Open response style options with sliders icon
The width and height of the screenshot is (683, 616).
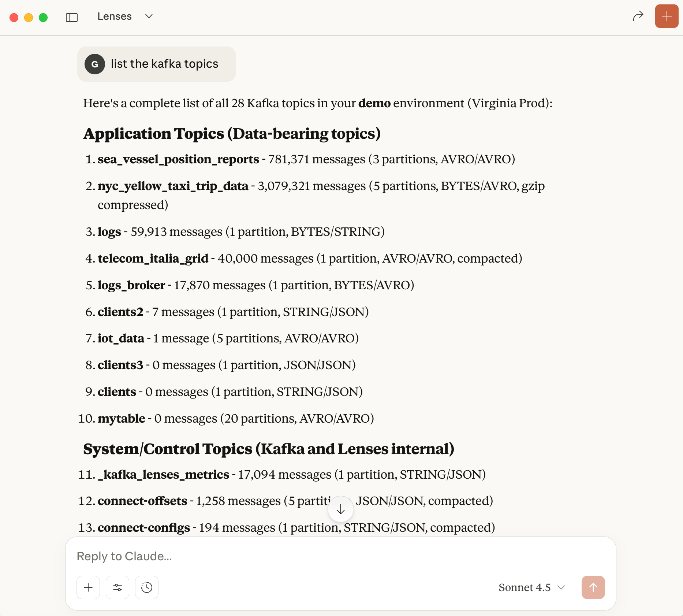[x=117, y=587]
